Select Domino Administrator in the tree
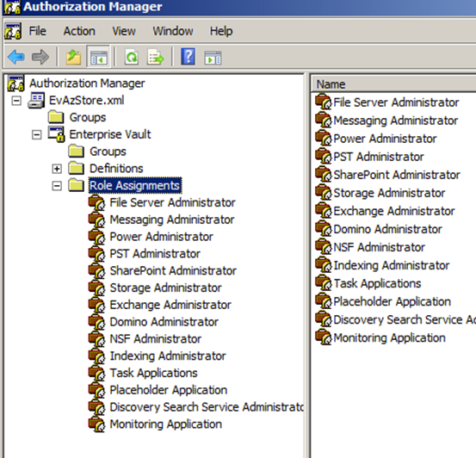Viewport: 476px width, 458px height. coord(164,322)
